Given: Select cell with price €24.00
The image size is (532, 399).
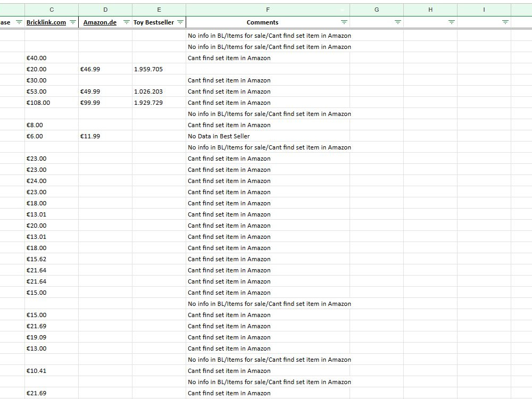Looking at the screenshot, I should click(52, 181).
